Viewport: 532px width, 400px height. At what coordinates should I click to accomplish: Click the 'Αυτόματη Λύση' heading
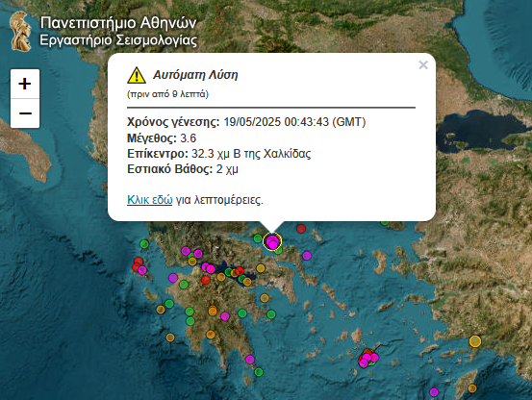point(195,75)
